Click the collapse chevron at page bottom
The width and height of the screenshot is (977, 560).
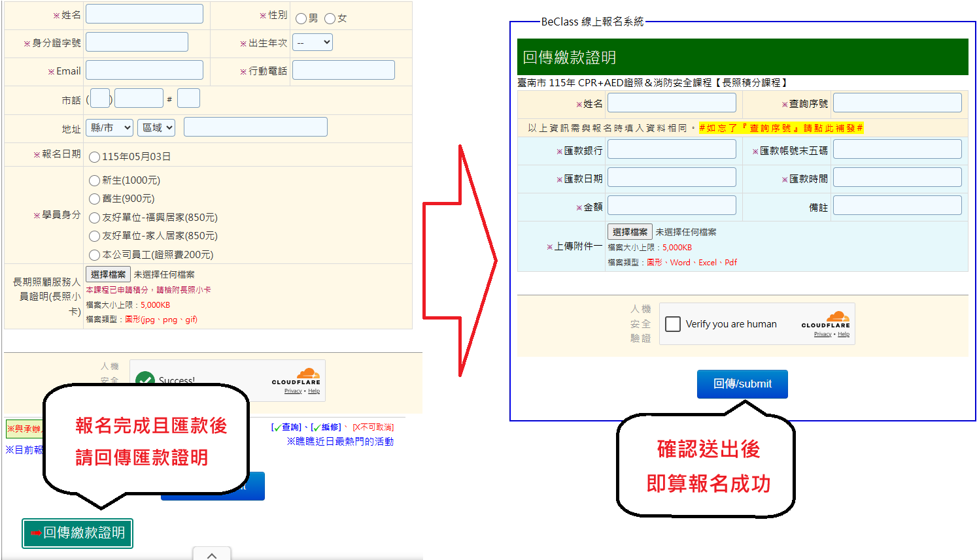(x=211, y=555)
